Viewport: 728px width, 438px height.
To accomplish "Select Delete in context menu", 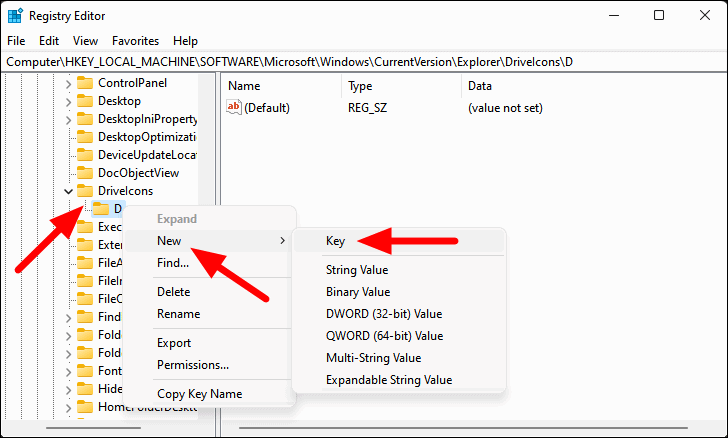I will click(x=208, y=292).
